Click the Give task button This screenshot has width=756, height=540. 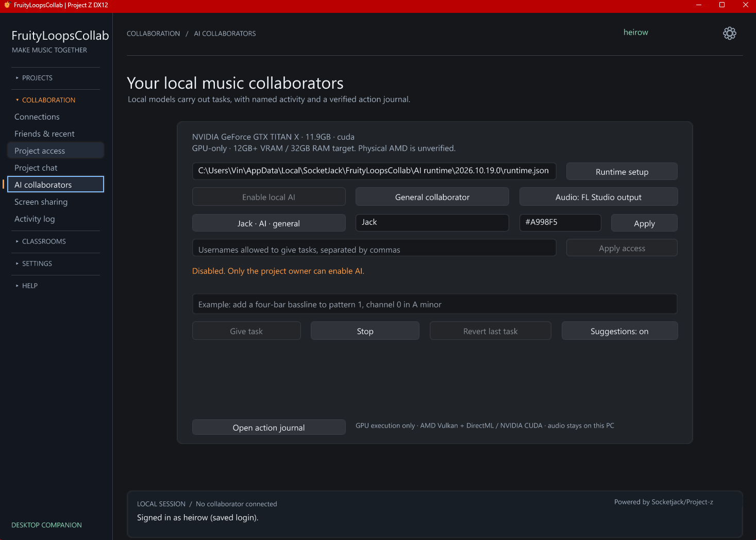246,331
